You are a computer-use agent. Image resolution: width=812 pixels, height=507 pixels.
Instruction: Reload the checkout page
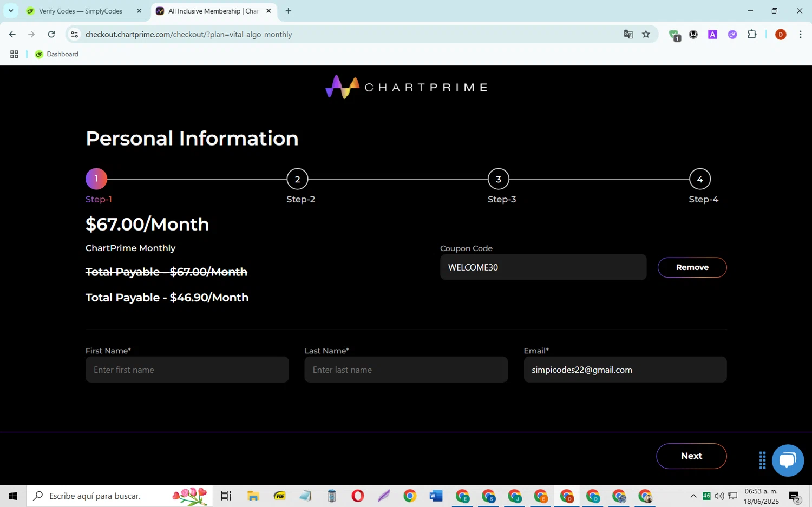[x=51, y=34]
